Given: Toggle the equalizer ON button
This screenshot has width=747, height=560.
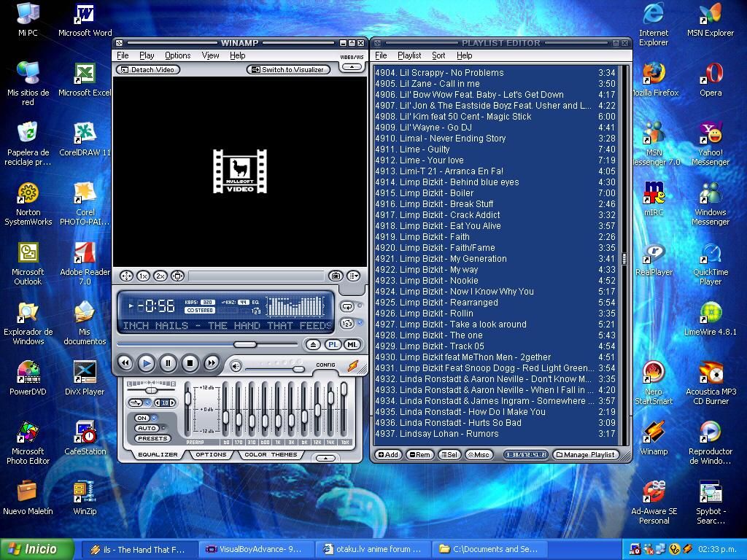Looking at the screenshot, I should (x=142, y=418).
